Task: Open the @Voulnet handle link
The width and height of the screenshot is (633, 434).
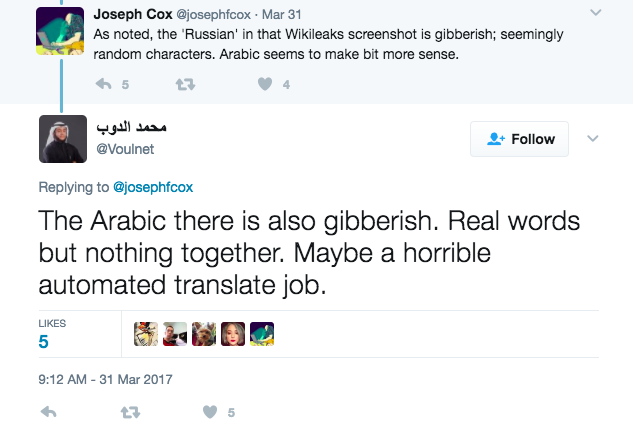Action: coord(123,149)
